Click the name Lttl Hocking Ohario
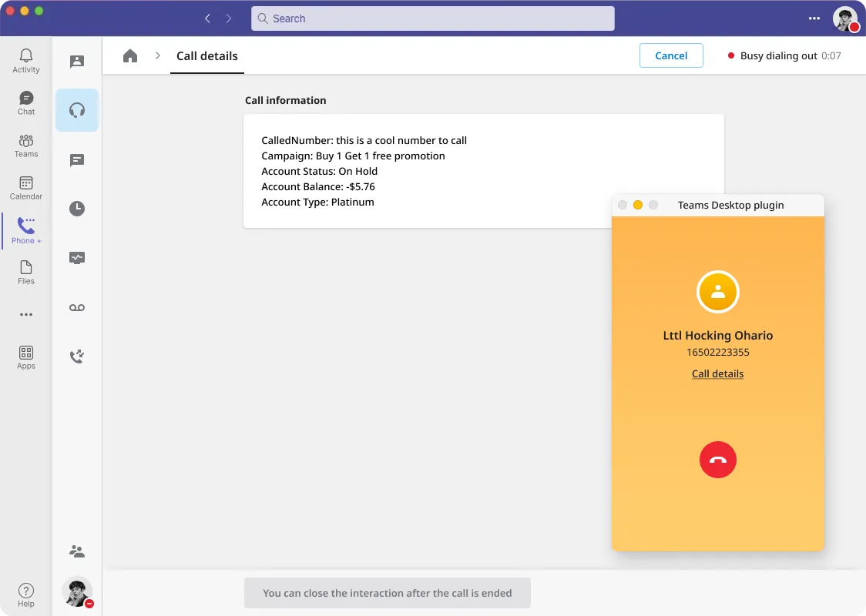This screenshot has height=616, width=866. pos(717,336)
